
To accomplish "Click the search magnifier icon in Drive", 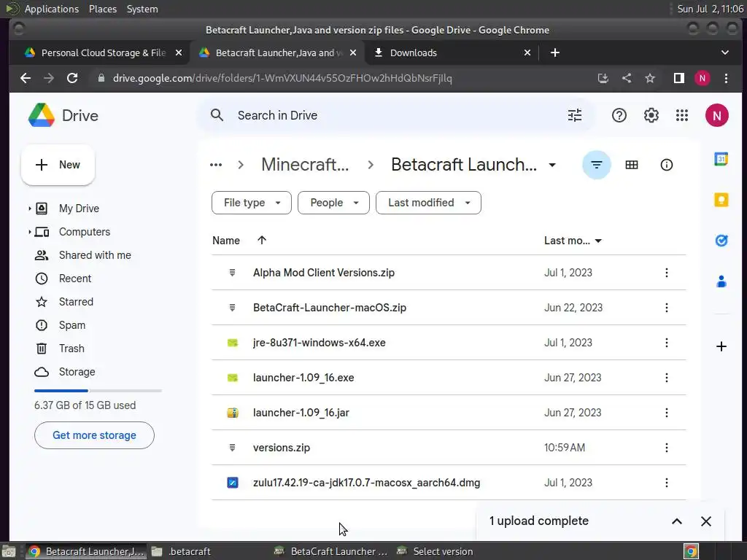I will click(x=217, y=115).
